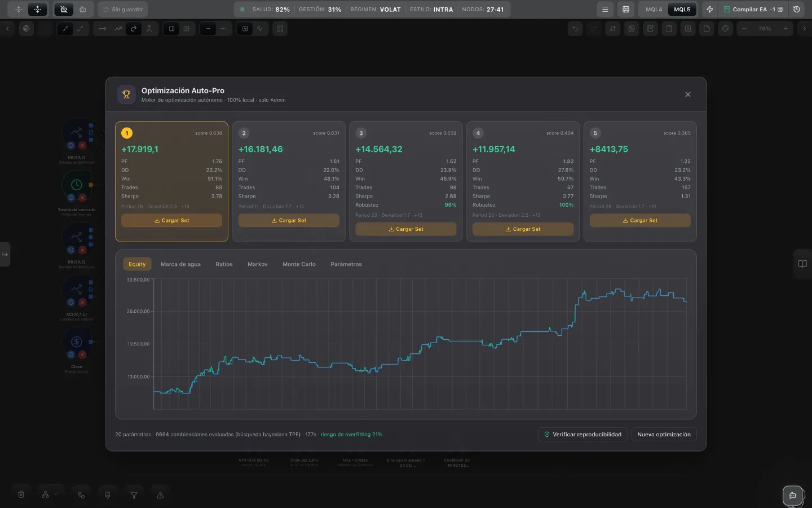
Task: Open the hamburger list menu icon
Action: tap(605, 10)
